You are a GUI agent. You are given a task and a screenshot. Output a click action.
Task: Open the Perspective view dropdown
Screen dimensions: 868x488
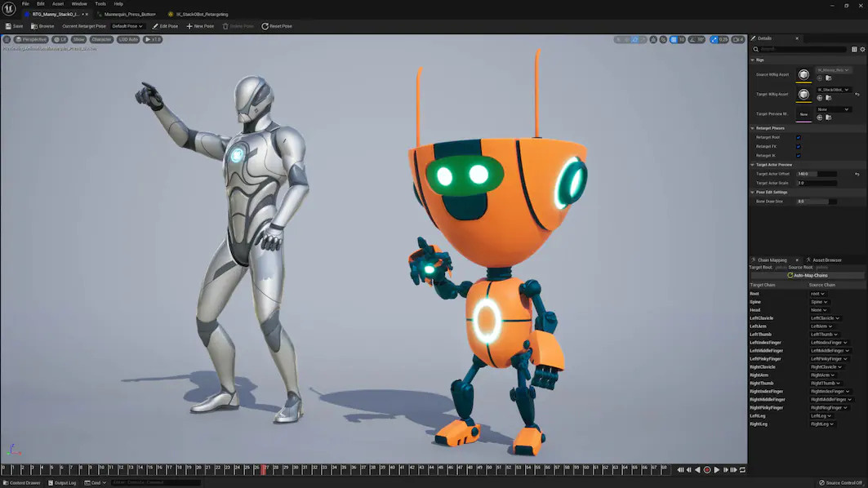tap(30, 38)
